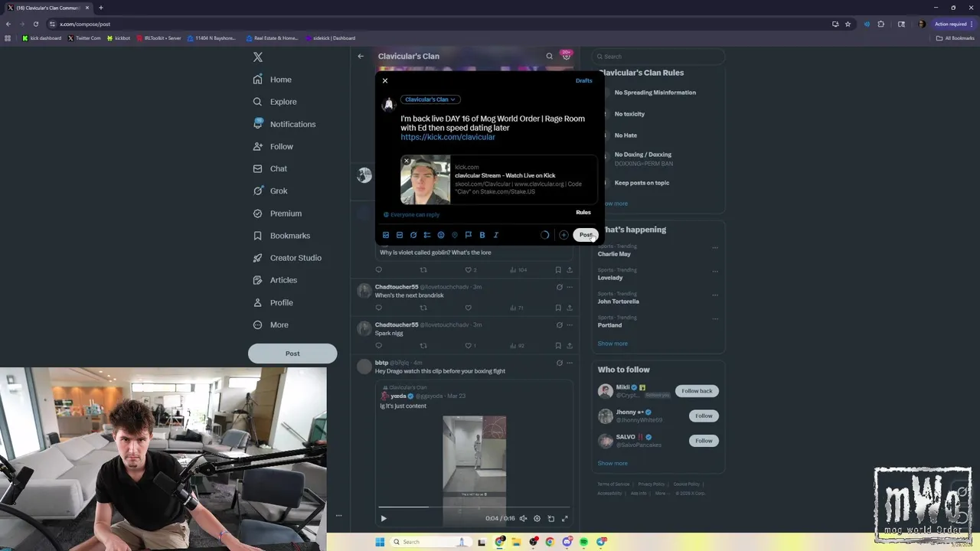Viewport: 980px width, 551px height.
Task: Repost the "When's the next brandrisk" post
Action: pyautogui.click(x=423, y=308)
